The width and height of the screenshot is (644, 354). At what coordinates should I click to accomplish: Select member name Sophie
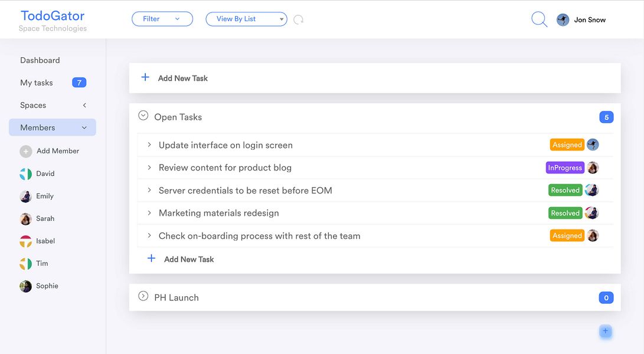pyautogui.click(x=47, y=286)
